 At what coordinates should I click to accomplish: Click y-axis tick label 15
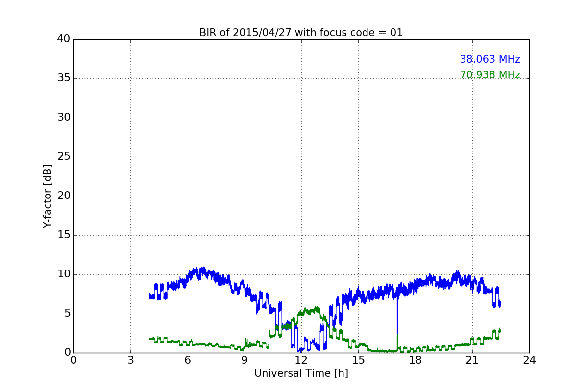[x=64, y=235]
